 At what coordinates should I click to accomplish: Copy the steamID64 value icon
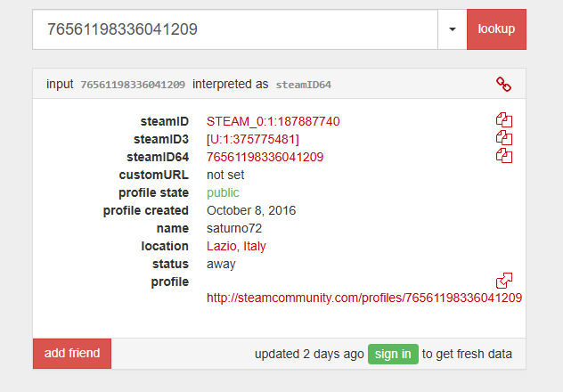504,156
